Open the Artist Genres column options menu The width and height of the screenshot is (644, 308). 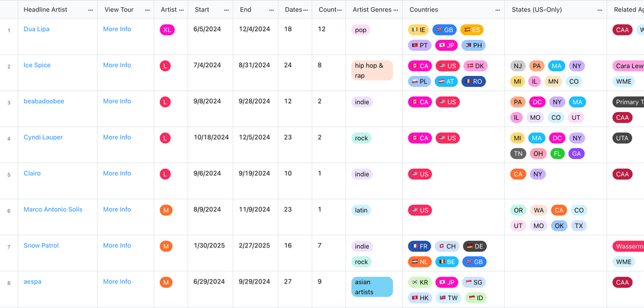395,10
